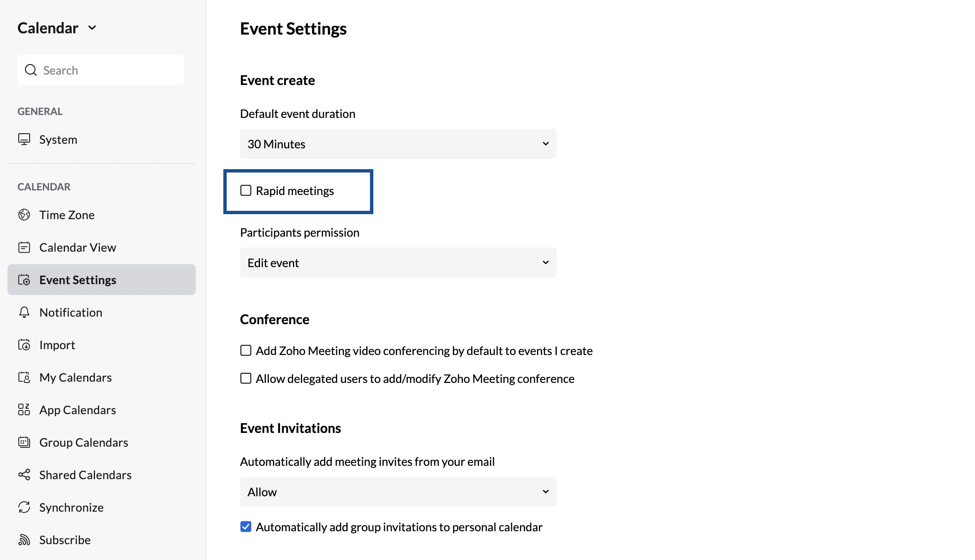975x560 pixels.
Task: Uncheck Automatically add group invitations to personal calendar
Action: 246,527
